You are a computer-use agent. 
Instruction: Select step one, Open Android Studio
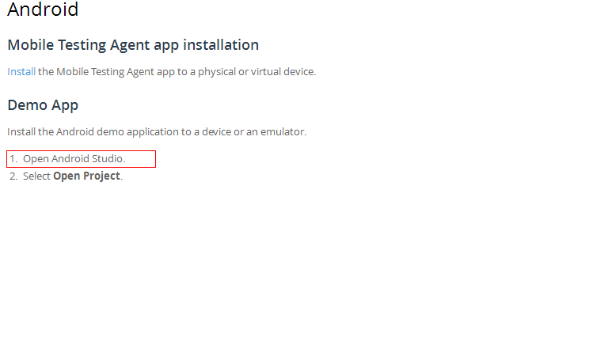(x=81, y=159)
